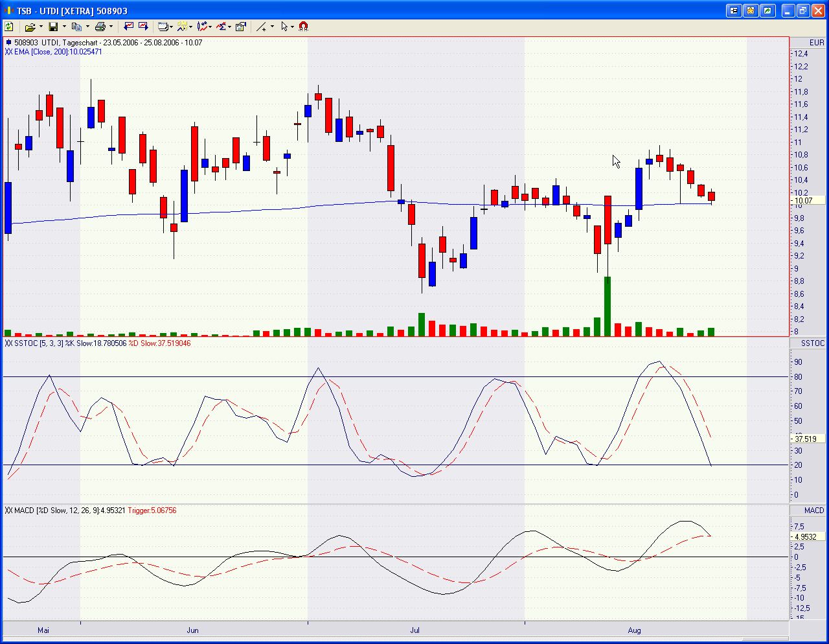Close the TSB chart window
This screenshot has width=829, height=644.
click(818, 10)
